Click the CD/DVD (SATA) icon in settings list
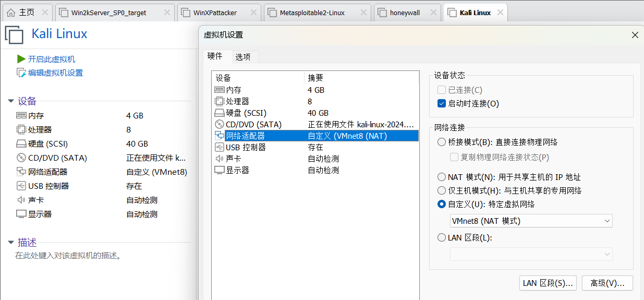The height and width of the screenshot is (300, 644). (219, 124)
